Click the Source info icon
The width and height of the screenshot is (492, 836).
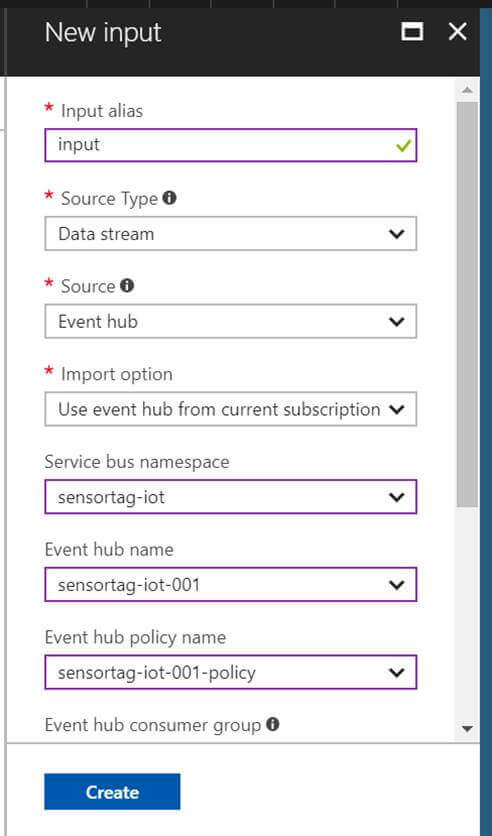127,286
